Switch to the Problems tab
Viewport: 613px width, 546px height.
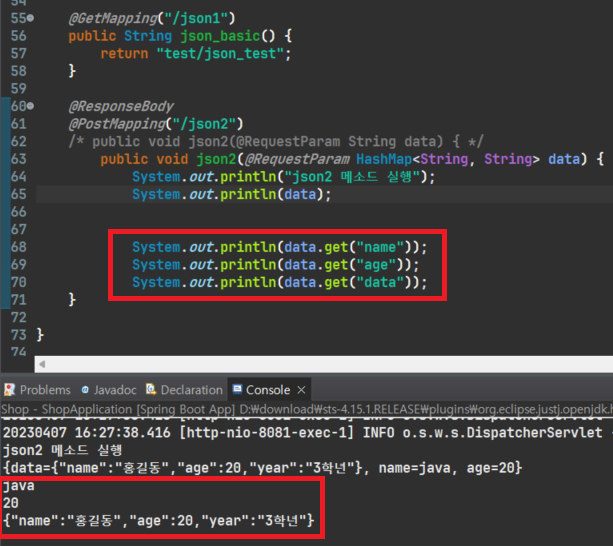(37, 390)
